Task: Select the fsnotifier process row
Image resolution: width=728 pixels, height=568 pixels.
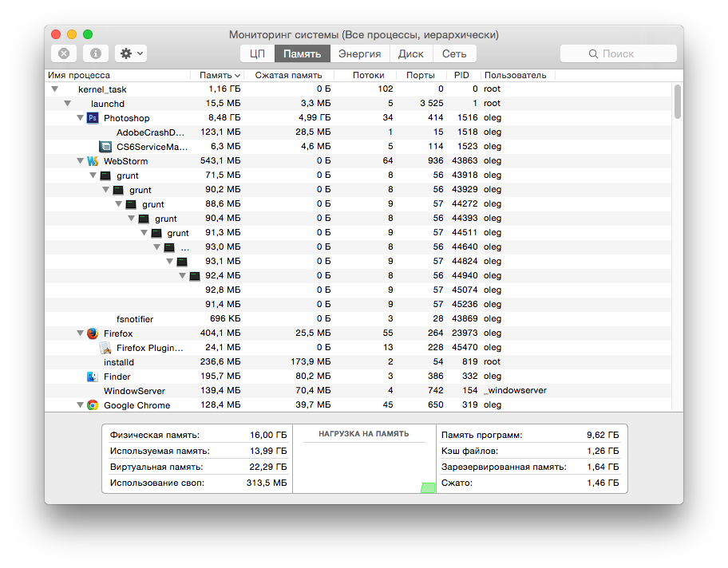Action: [358, 319]
